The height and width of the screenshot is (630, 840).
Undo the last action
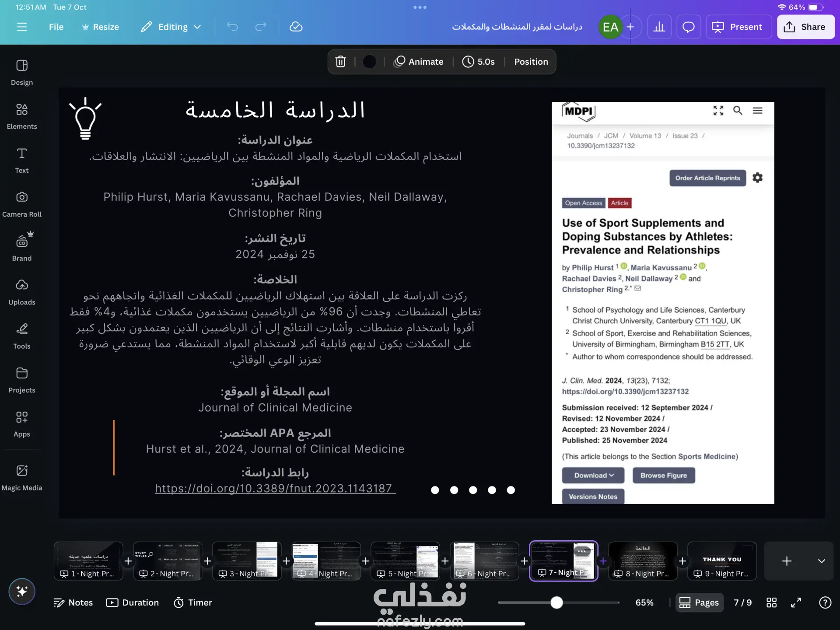232,27
